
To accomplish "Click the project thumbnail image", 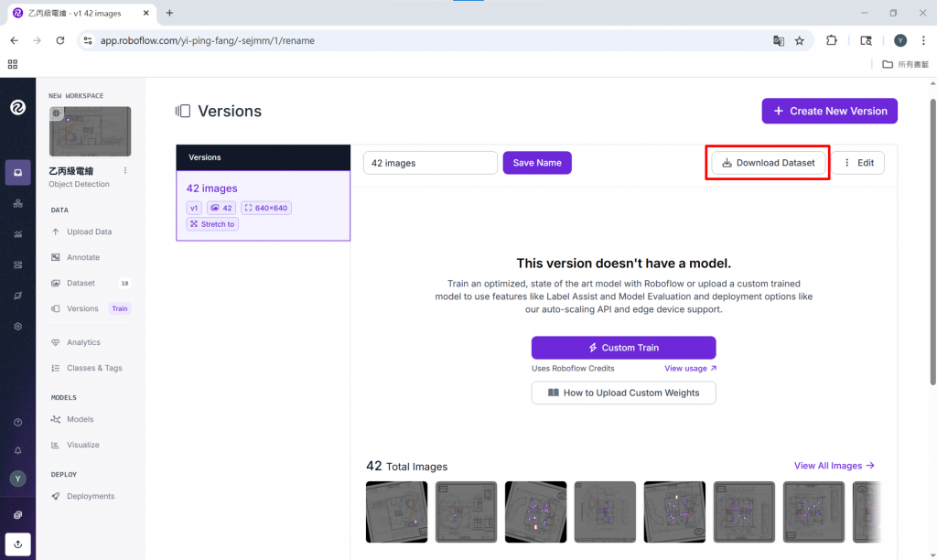I will click(x=91, y=132).
